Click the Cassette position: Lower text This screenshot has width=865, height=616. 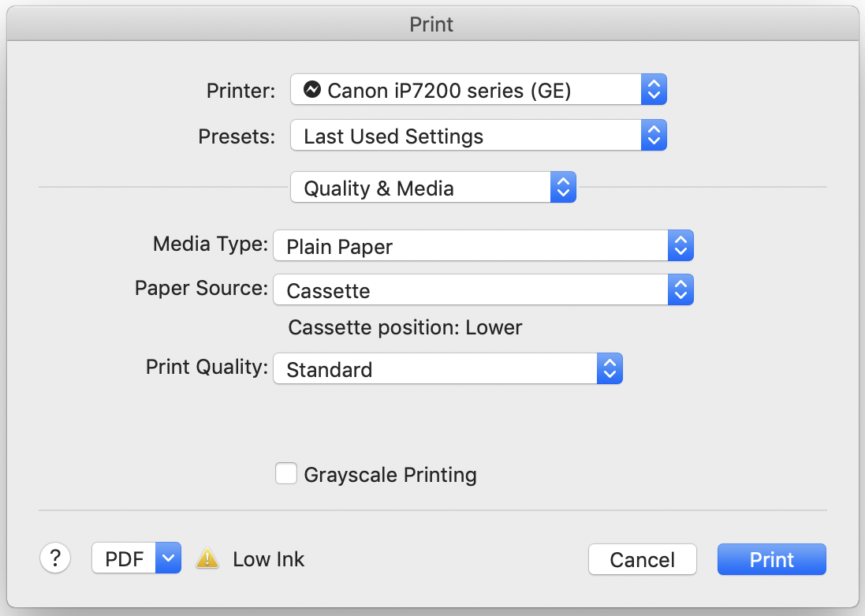[x=405, y=327]
